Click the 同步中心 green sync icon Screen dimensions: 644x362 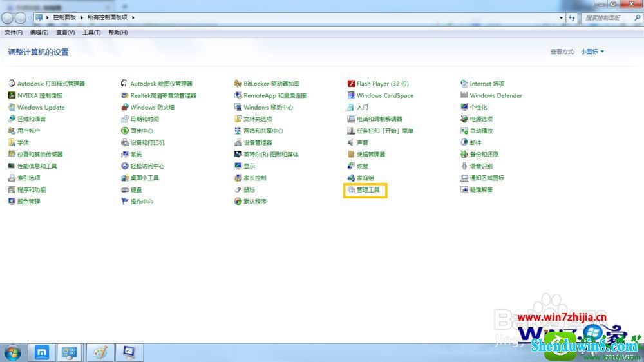(125, 131)
